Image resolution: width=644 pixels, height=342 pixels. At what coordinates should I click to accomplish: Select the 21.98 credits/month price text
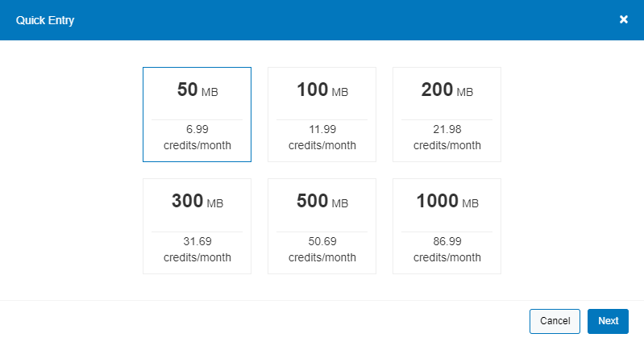pos(447,137)
